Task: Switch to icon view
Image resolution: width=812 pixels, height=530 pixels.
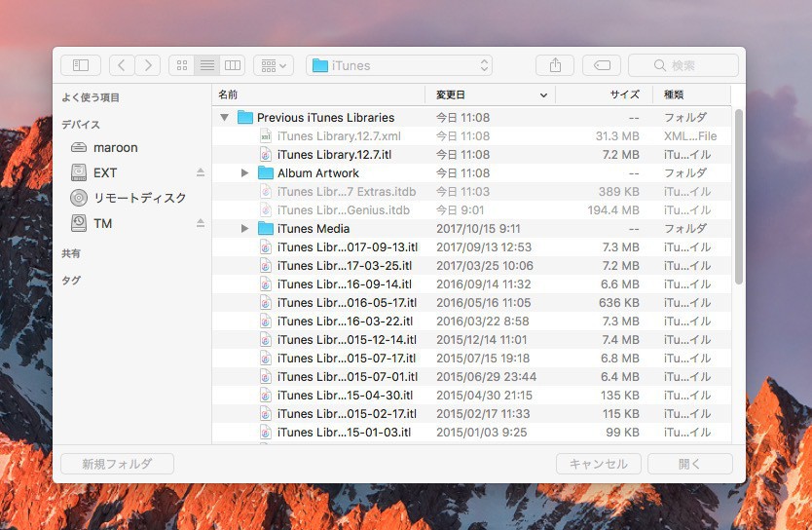Action: point(182,65)
